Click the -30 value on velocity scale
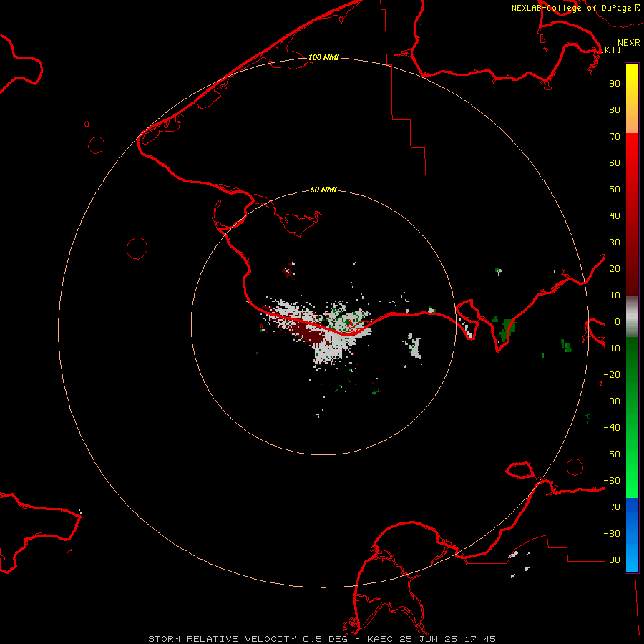 (612, 401)
